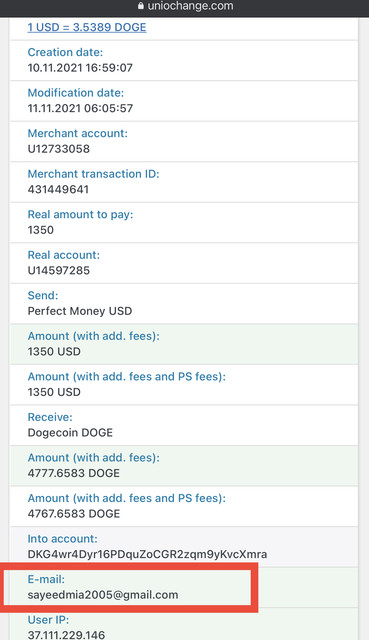369x640 pixels.
Task: Tap the lock icon beside uniochange.com
Action: pos(141,6)
